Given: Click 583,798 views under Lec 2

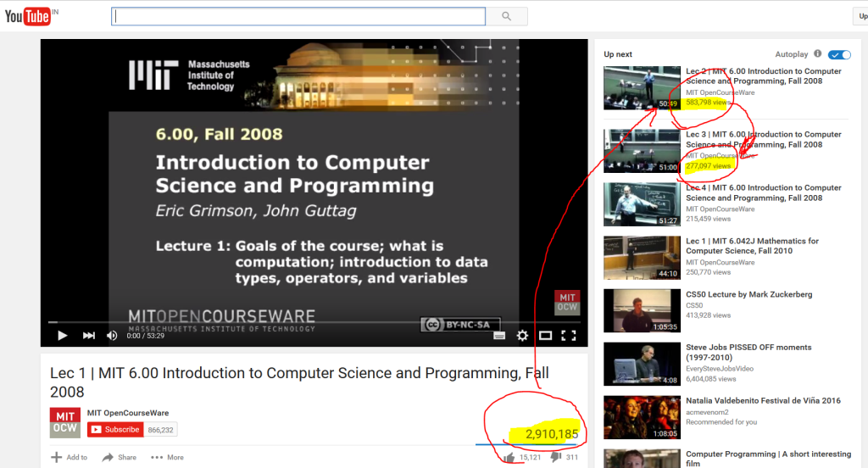Looking at the screenshot, I should [x=708, y=103].
